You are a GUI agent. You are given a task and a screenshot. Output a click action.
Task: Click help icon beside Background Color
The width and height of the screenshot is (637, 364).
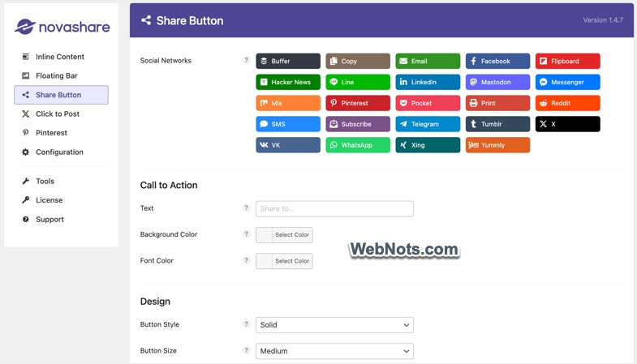pyautogui.click(x=247, y=234)
